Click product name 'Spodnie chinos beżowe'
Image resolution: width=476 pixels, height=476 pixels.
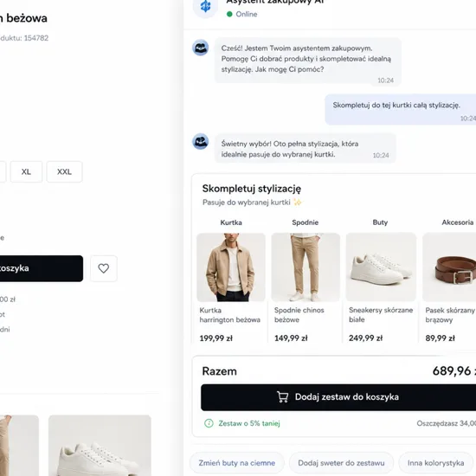click(x=299, y=315)
